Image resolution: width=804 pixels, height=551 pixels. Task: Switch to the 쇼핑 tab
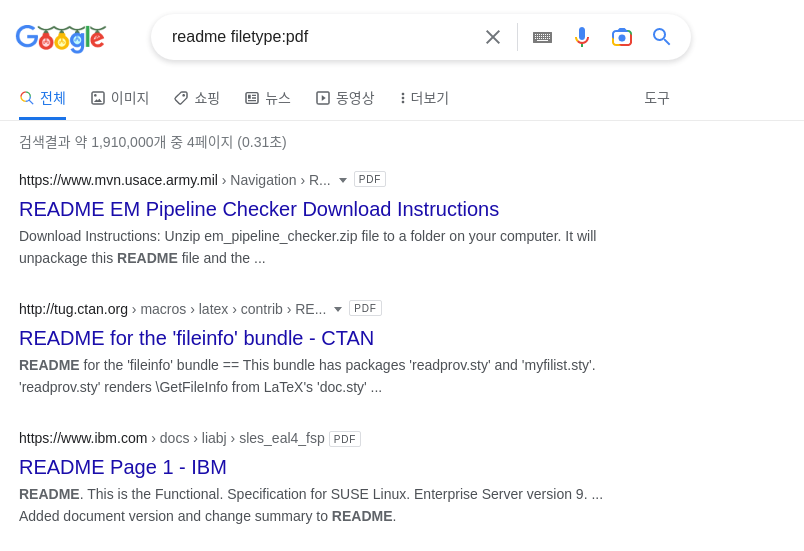click(x=197, y=98)
